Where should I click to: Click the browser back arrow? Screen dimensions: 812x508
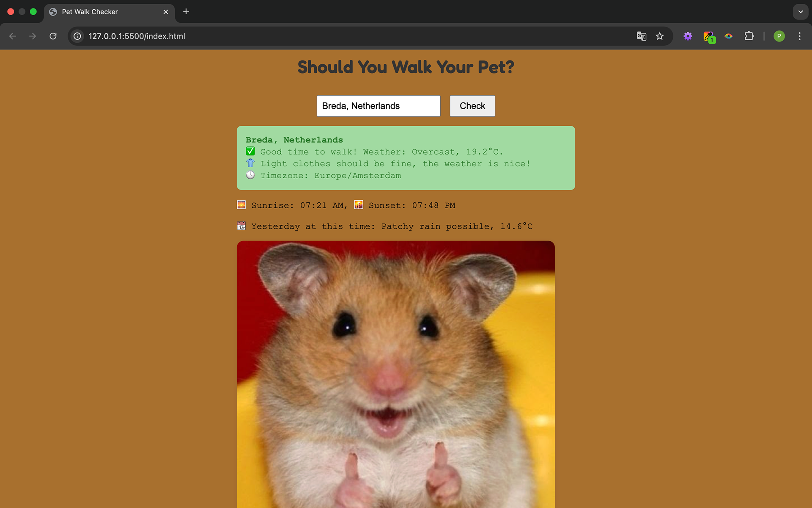(x=13, y=36)
